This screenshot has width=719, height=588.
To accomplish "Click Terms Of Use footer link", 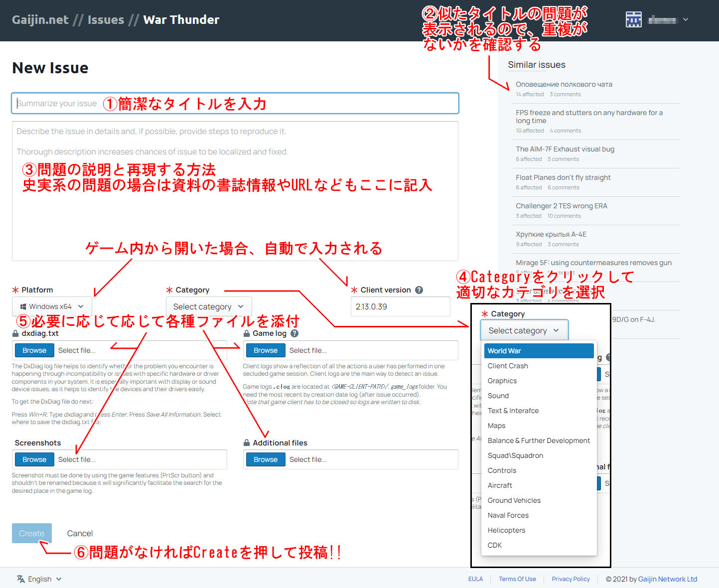I will (x=517, y=579).
